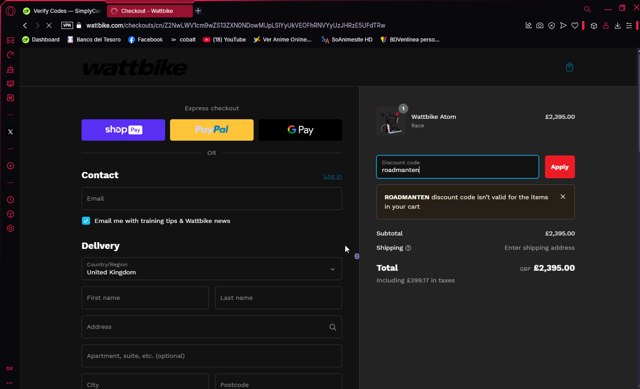Open the Wattbike cart bag icon
Image resolution: width=640 pixels, height=389 pixels.
pyautogui.click(x=569, y=67)
